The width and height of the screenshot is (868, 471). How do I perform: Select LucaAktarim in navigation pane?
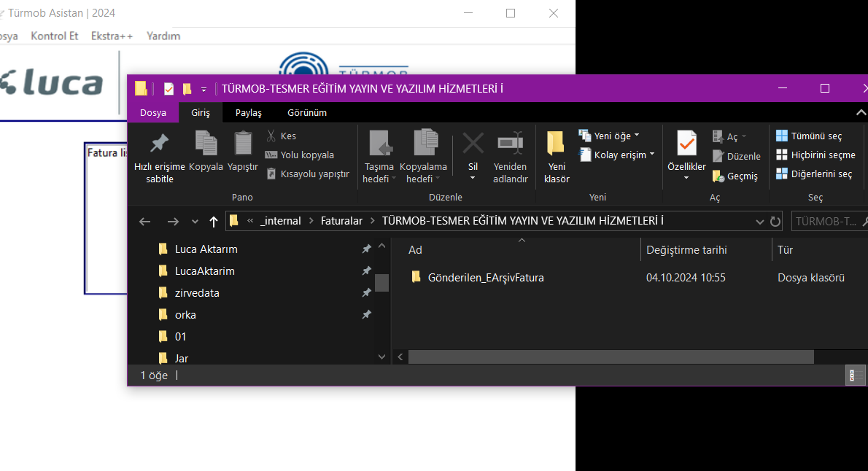(x=204, y=270)
